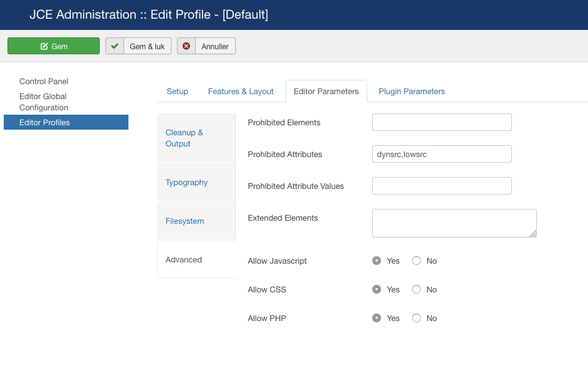The image size is (588, 379).
Task: Click the red cancel icon beside Annuller
Action: [x=186, y=46]
